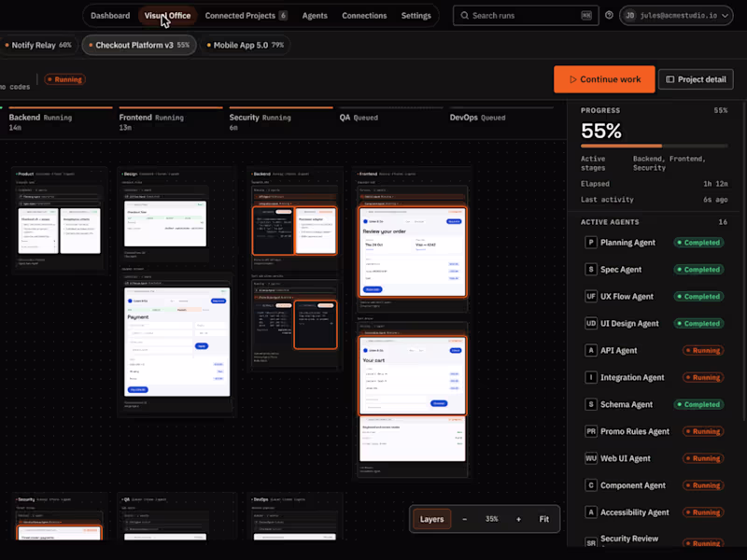Click the search magnifier icon

point(464,16)
